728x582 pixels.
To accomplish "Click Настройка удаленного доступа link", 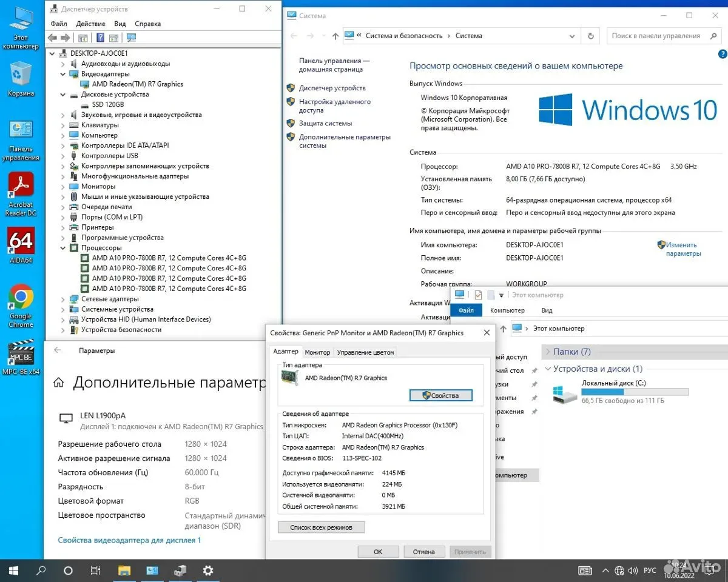I will tap(334, 106).
